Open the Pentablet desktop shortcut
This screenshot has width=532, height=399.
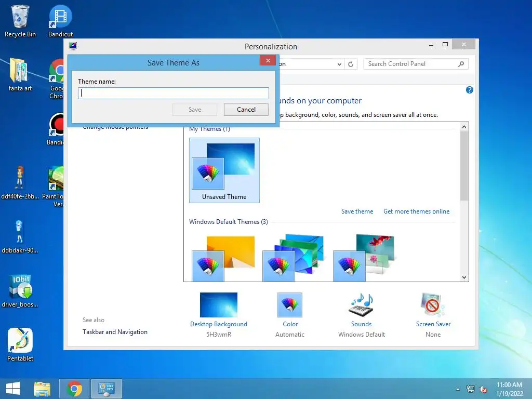[x=20, y=345]
